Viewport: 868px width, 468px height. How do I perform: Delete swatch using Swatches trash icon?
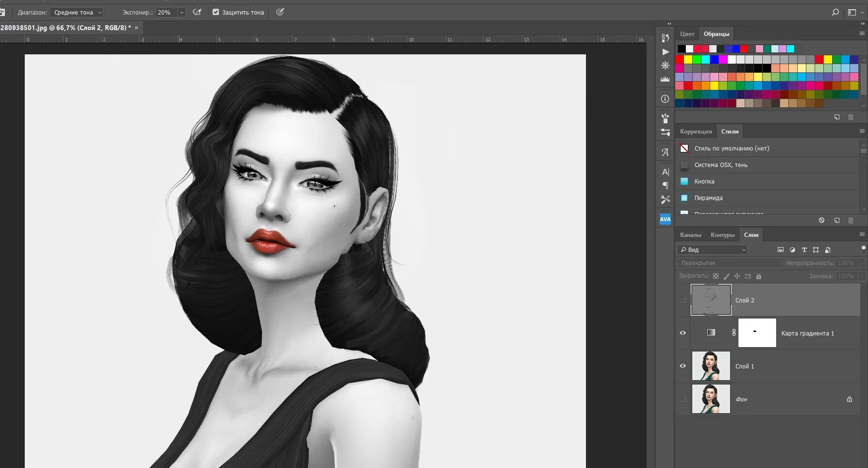(x=851, y=117)
